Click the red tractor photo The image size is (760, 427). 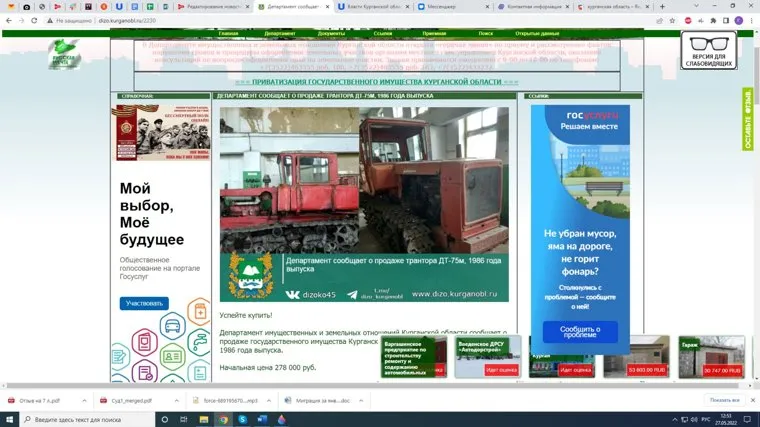pyautogui.click(x=364, y=180)
